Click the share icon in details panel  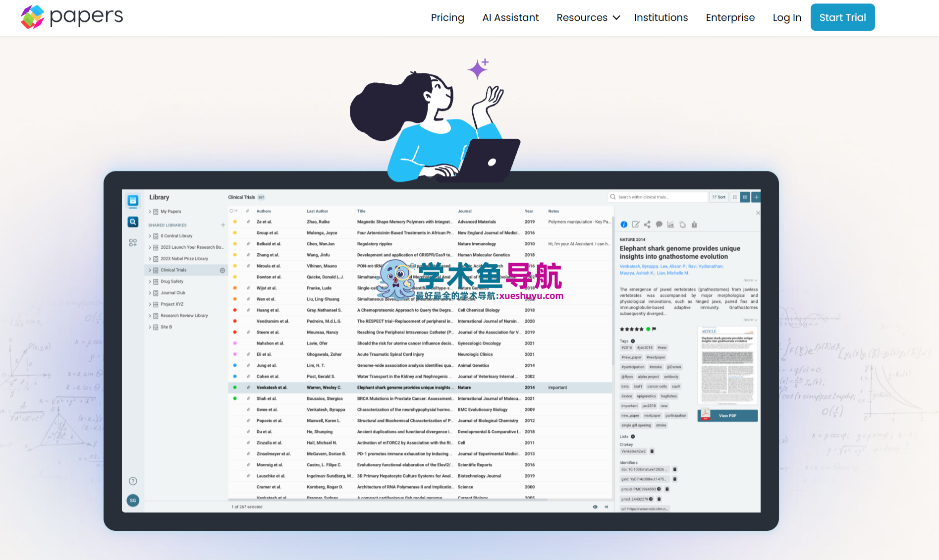coord(647,224)
